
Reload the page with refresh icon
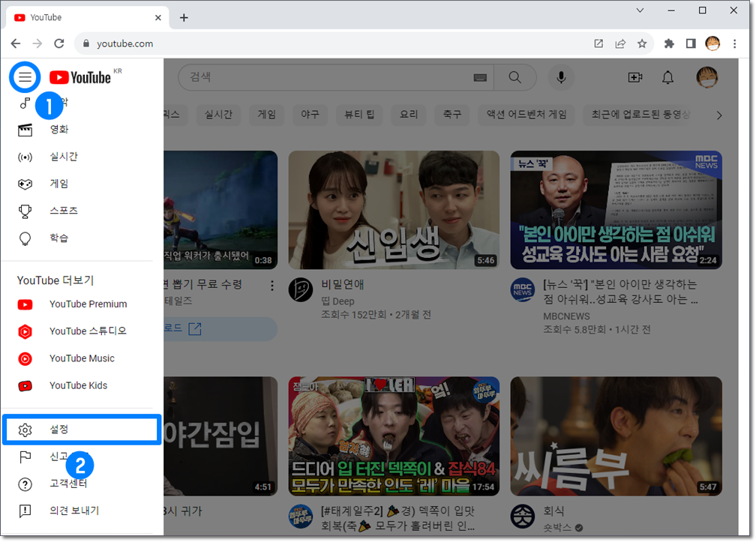point(58,43)
